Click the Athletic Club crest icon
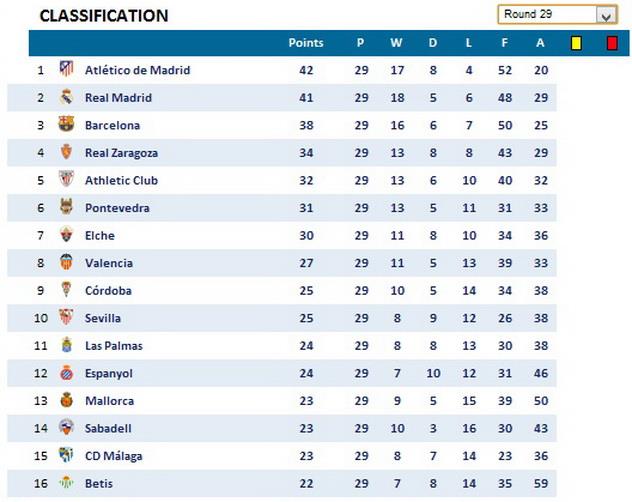Viewport: 632px width, 502px height. tap(66, 180)
